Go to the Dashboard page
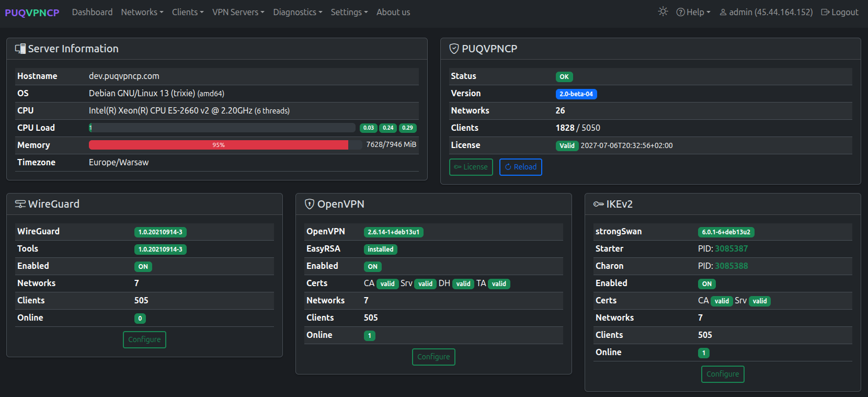 [x=92, y=12]
